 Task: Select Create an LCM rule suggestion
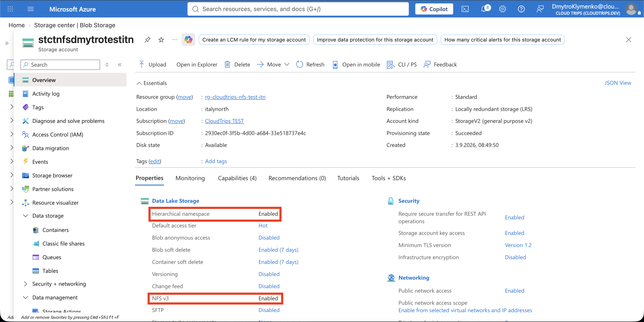pos(254,39)
